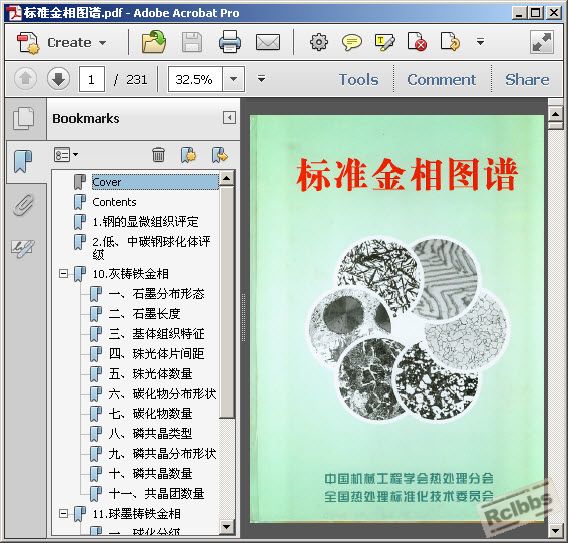Open the zoom percentage dropdown
This screenshot has height=543, width=568.
point(233,79)
